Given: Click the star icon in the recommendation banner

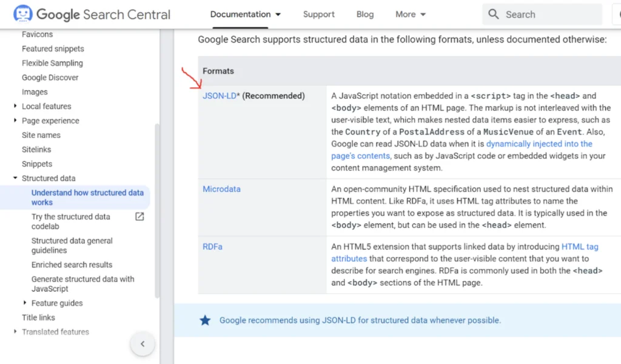Looking at the screenshot, I should pyautogui.click(x=205, y=320).
